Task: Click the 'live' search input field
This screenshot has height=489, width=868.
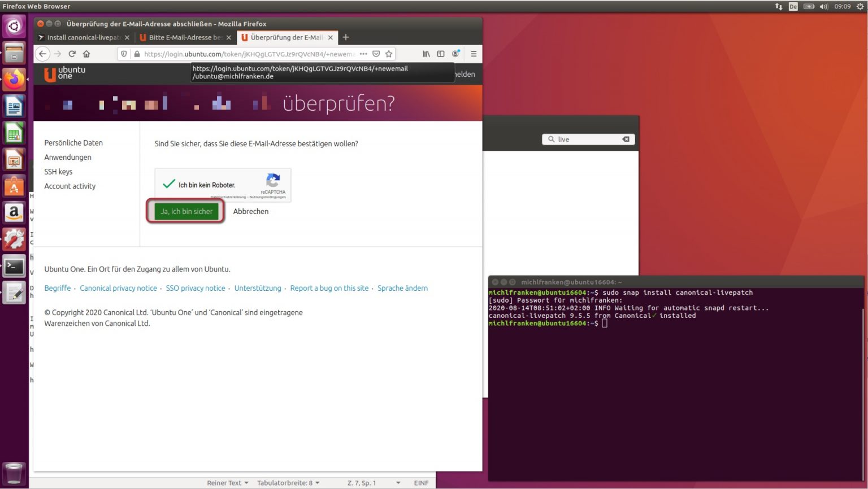Action: pos(588,139)
